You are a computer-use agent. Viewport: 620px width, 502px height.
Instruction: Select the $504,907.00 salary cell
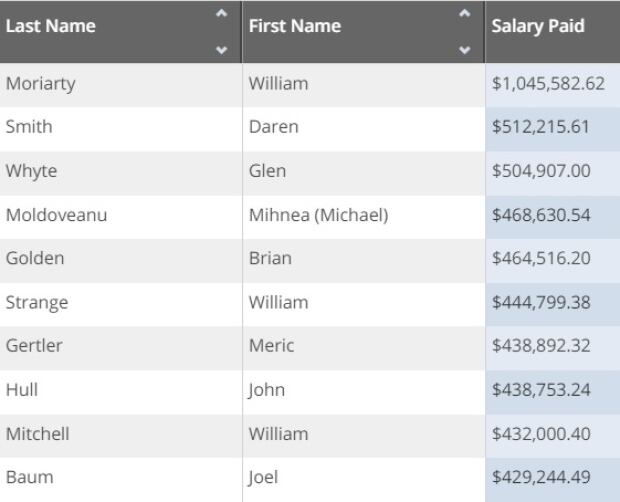[553, 173]
